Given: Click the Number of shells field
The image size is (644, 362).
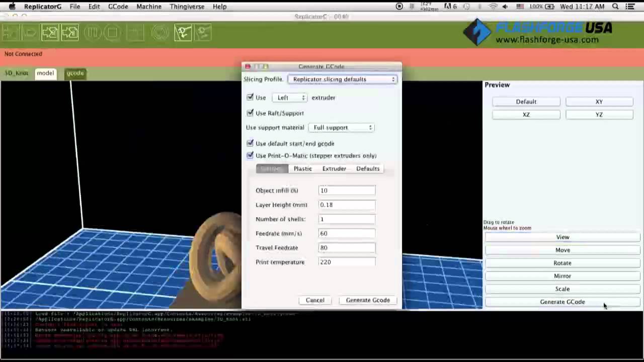Looking at the screenshot, I should 347,219.
